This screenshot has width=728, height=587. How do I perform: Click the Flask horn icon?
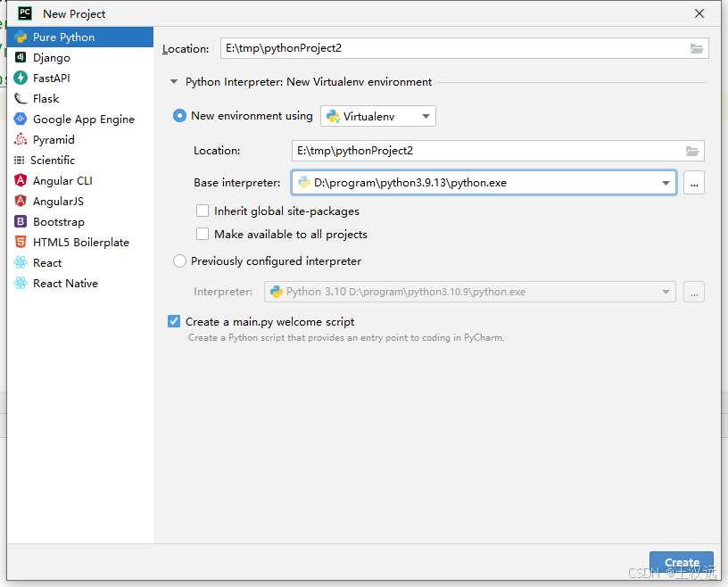point(21,98)
